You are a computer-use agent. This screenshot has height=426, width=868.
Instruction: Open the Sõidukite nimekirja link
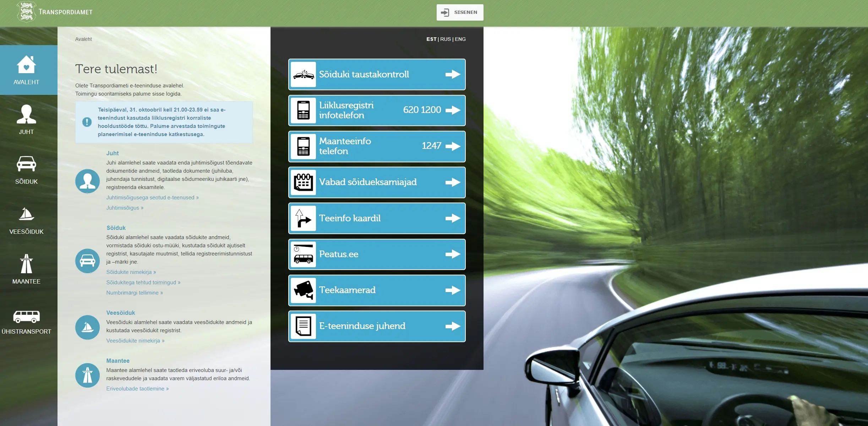click(x=131, y=272)
